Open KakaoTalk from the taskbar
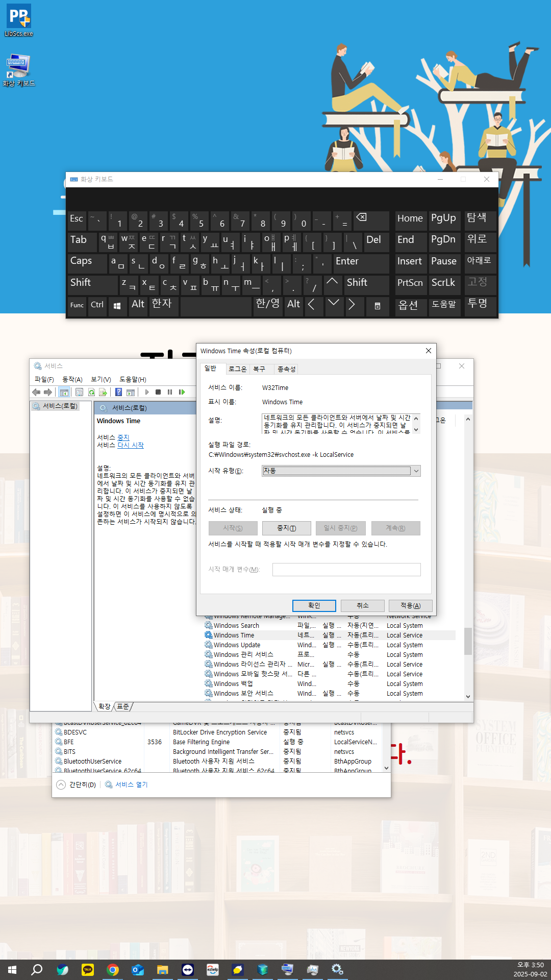Image resolution: width=551 pixels, height=980 pixels. tap(88, 969)
